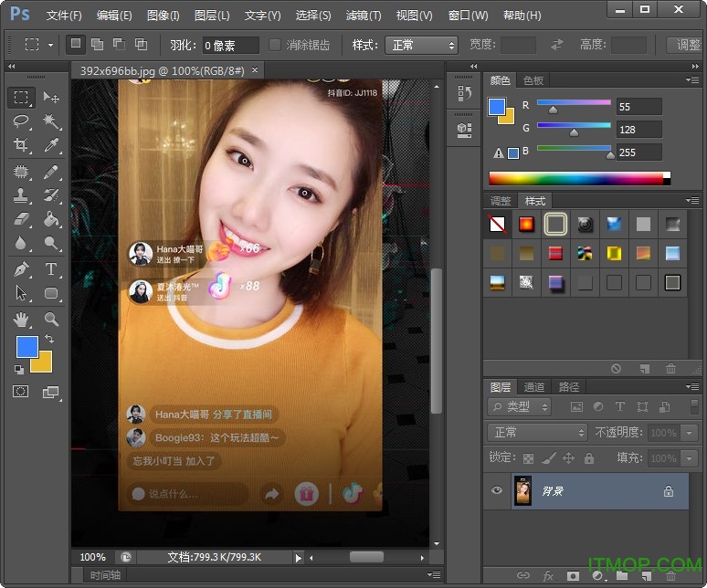Choose Add to Selection mode
707x588 pixels.
tap(97, 44)
